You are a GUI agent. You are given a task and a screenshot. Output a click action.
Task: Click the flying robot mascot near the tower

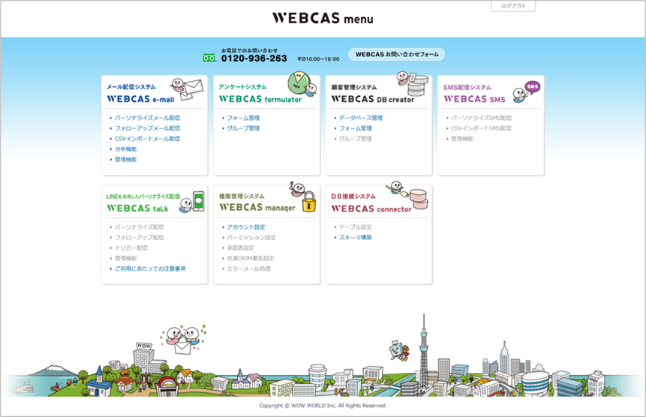tap(399, 351)
